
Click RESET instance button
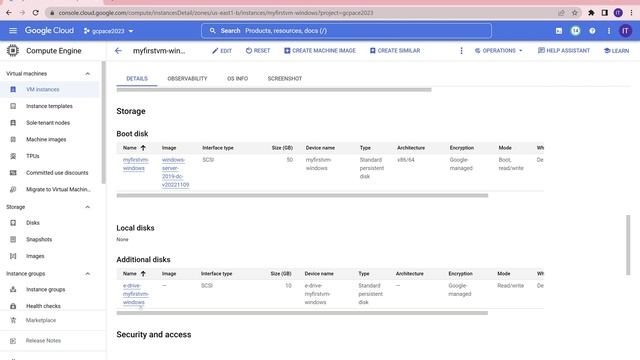pyautogui.click(x=258, y=51)
